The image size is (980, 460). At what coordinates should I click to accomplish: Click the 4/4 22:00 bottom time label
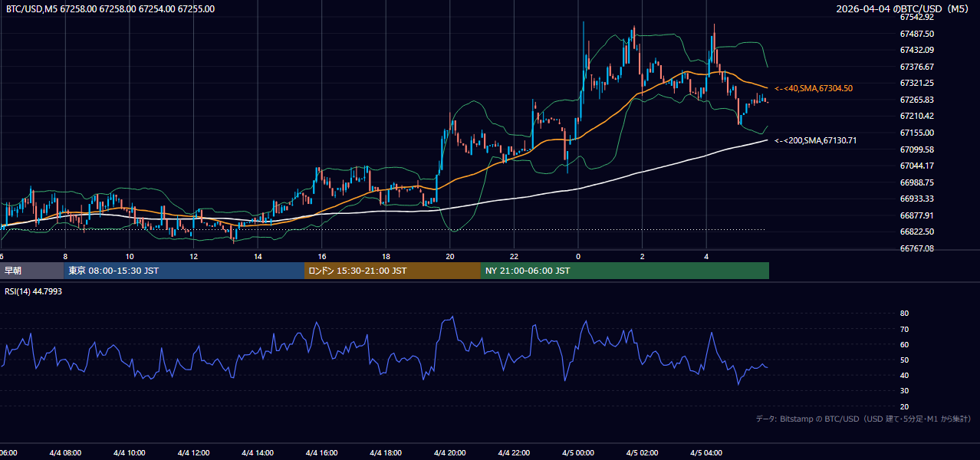click(x=514, y=452)
